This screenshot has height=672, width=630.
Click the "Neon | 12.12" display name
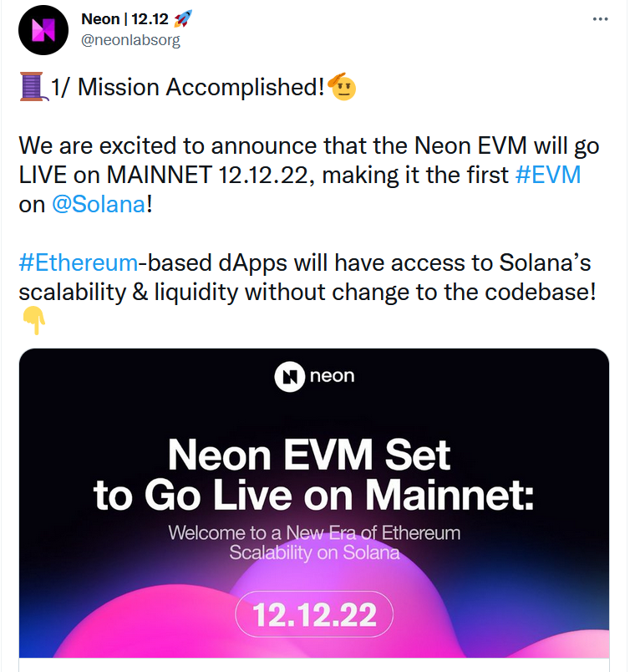[x=114, y=18]
